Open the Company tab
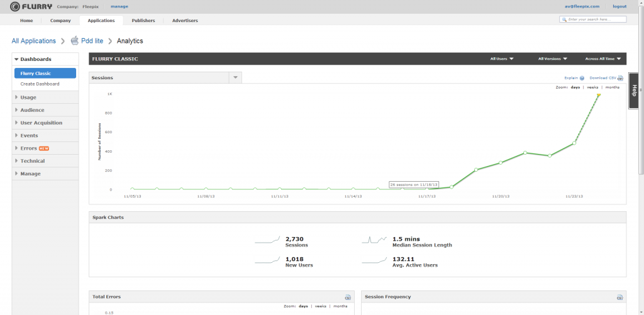Screen dimensions: 644x315 [60, 20]
